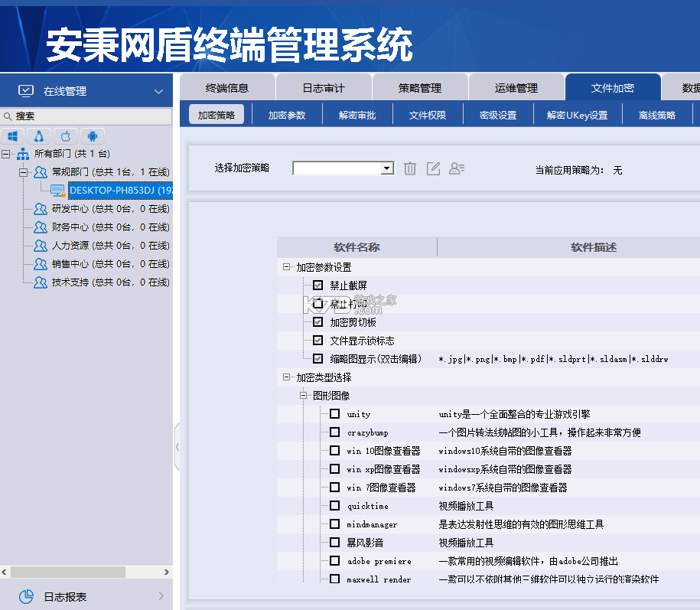
Task: Click the 人力资源 group icon
Action: click(41, 246)
